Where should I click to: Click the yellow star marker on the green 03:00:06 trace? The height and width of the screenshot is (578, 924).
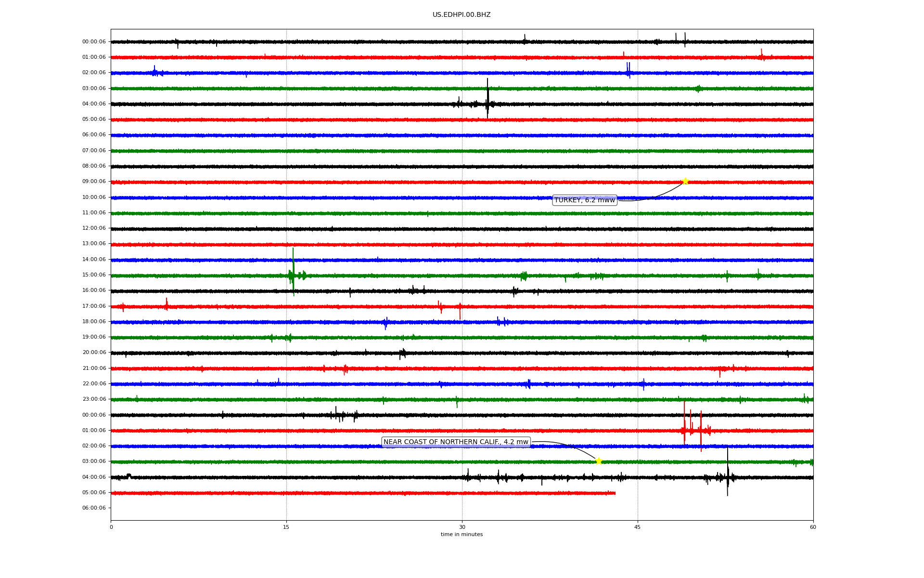click(x=599, y=461)
